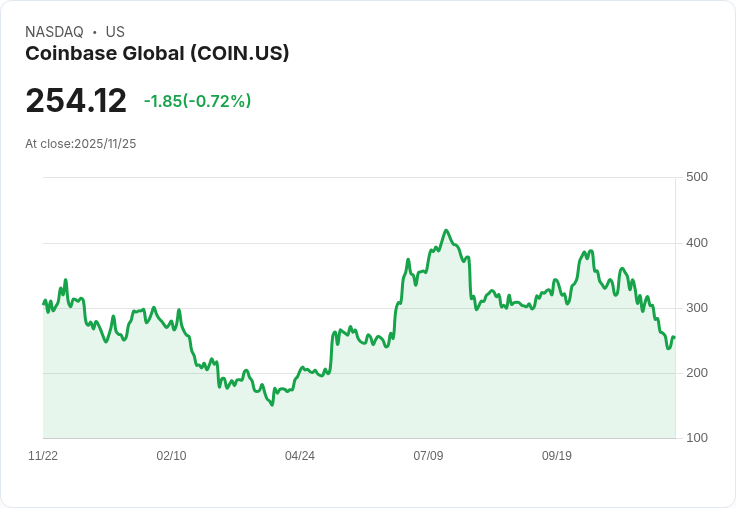This screenshot has width=736, height=508.
Task: Click the NASDAQ exchange label
Action: [x=54, y=32]
